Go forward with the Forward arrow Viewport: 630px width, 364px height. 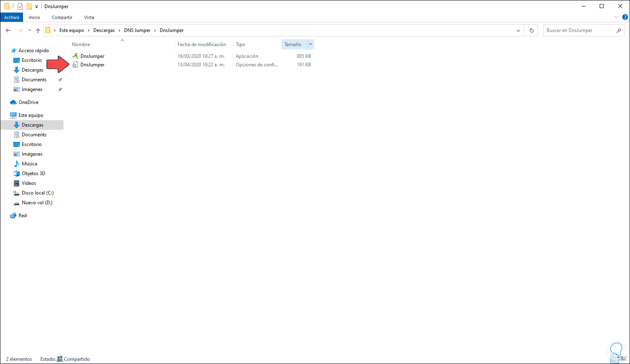point(20,30)
